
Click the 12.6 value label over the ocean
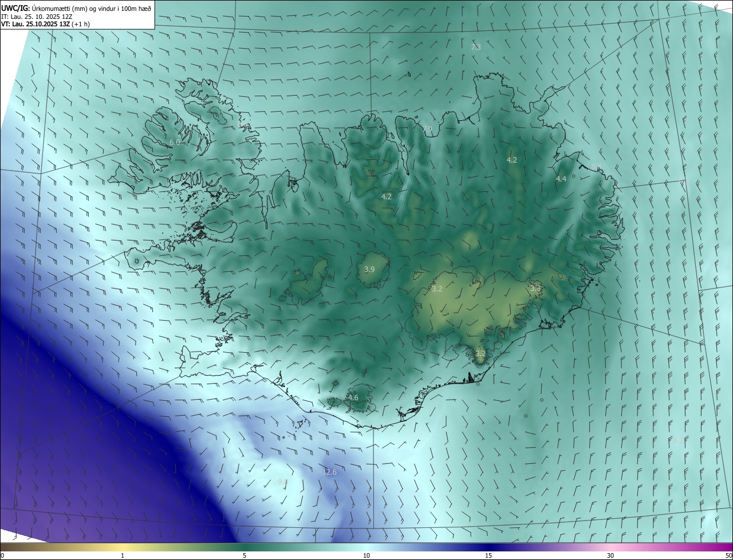point(329,472)
